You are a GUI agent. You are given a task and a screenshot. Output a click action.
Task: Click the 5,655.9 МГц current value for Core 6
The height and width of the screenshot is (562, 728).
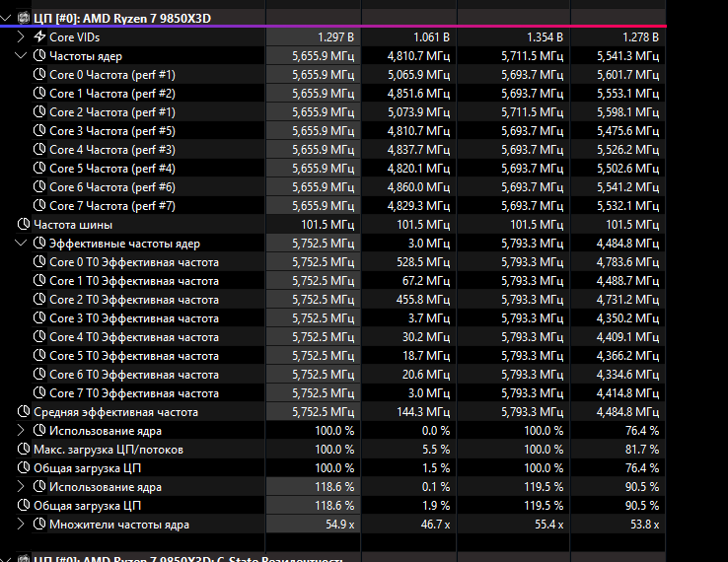[x=324, y=187]
